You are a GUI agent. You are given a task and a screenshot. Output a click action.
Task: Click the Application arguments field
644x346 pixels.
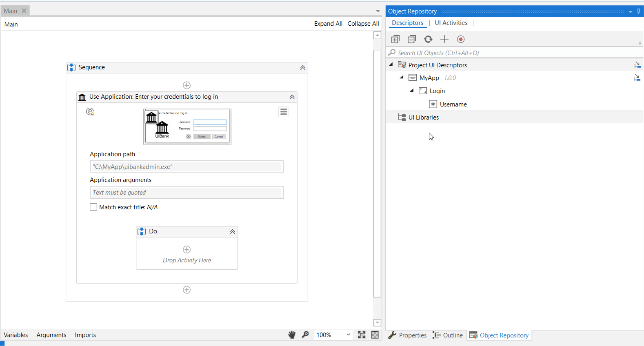tap(187, 192)
